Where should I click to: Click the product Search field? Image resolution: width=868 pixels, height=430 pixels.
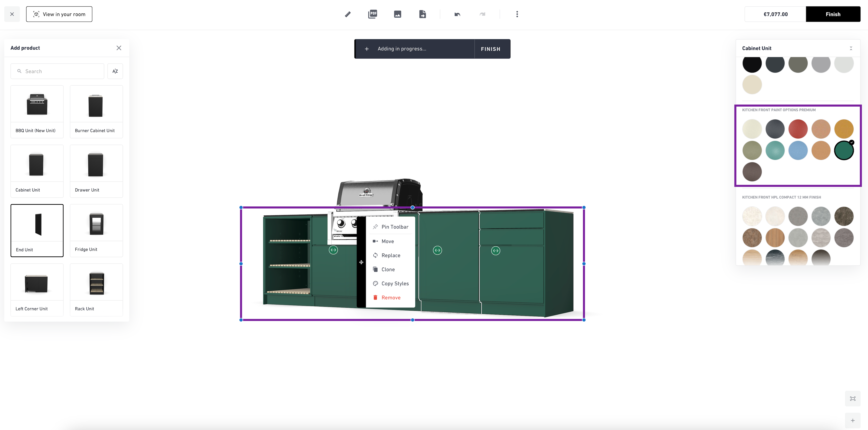click(x=57, y=71)
